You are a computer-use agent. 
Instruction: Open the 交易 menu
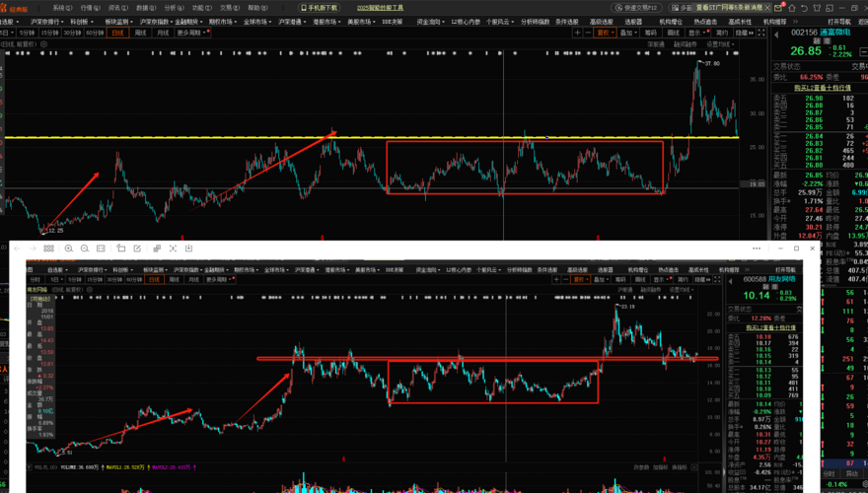[x=230, y=8]
